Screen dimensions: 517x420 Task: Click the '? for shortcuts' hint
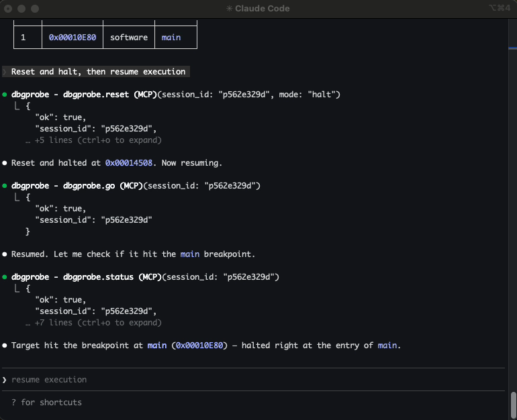[x=46, y=403]
